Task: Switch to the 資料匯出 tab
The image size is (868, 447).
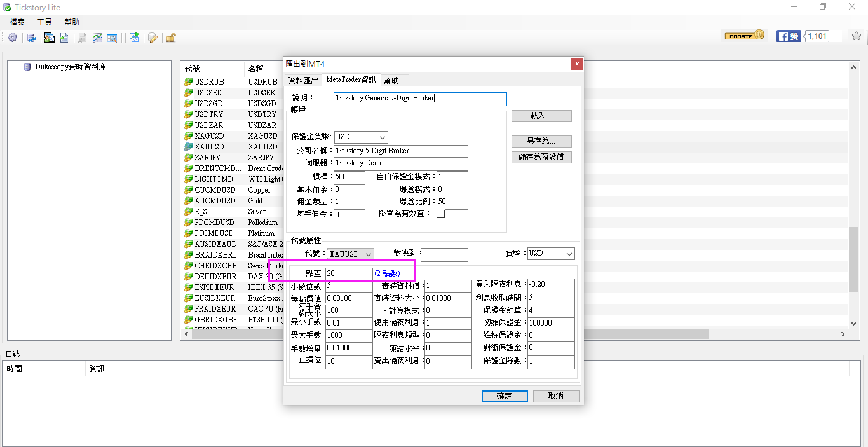Action: 303,81
